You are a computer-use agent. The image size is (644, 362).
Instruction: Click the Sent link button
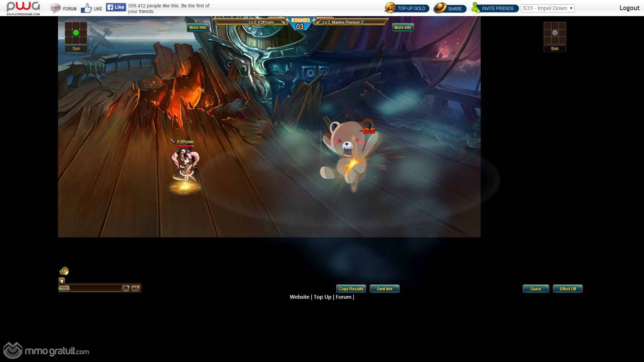pyautogui.click(x=384, y=289)
